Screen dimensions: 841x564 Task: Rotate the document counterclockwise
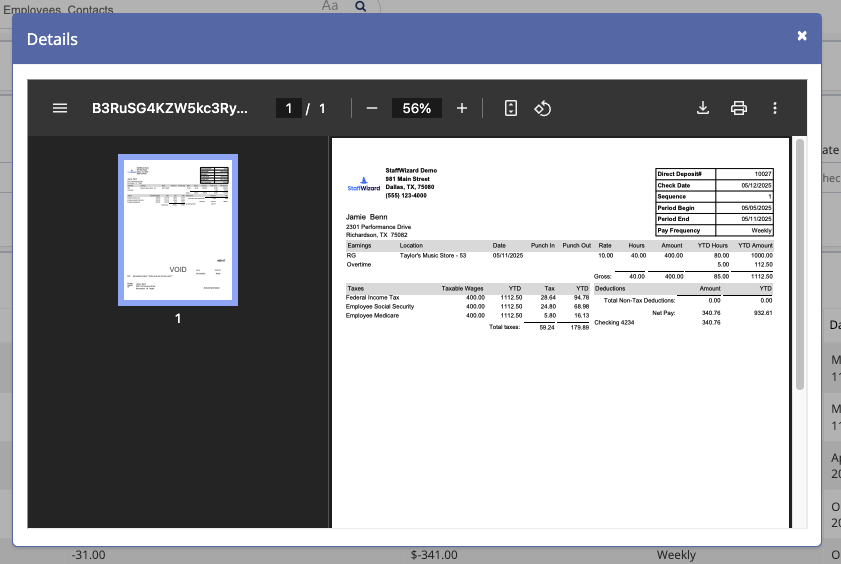coord(542,108)
